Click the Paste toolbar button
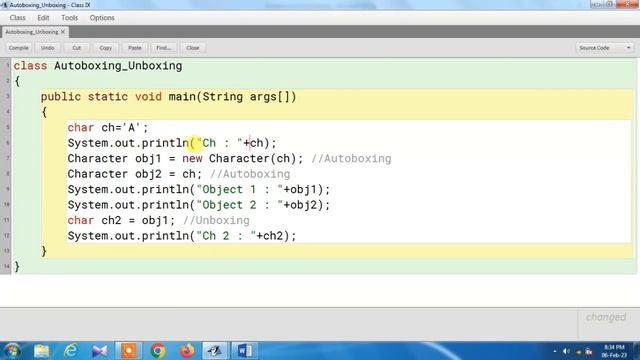The height and width of the screenshot is (360, 640). tap(135, 48)
